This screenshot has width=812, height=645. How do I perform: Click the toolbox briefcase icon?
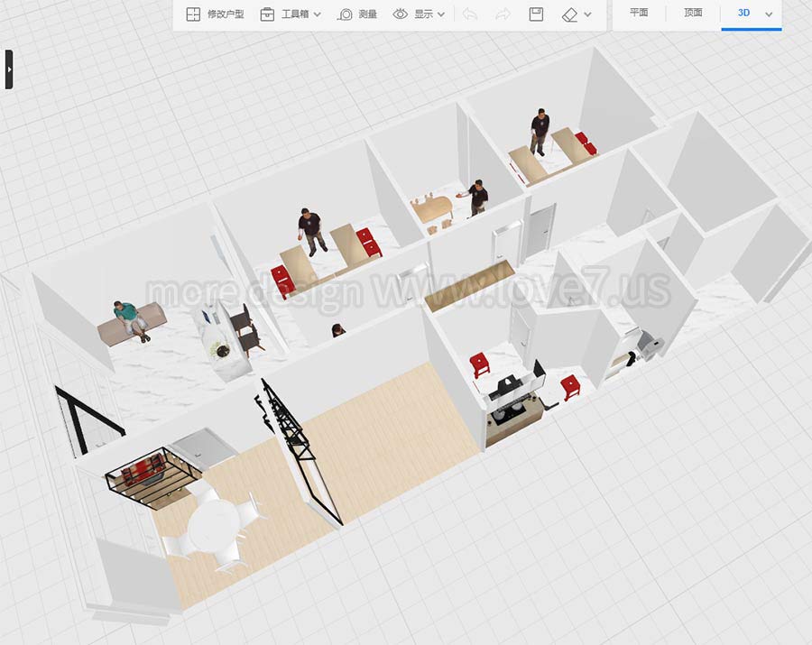coord(267,14)
